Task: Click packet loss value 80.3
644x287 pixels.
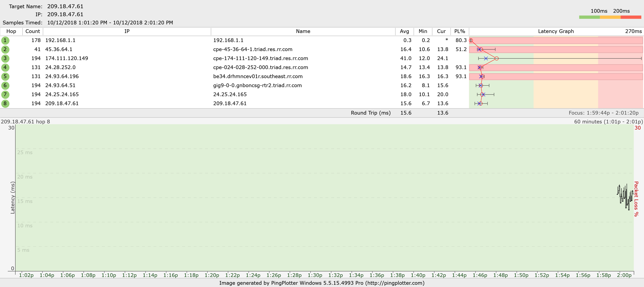Action: [461, 40]
